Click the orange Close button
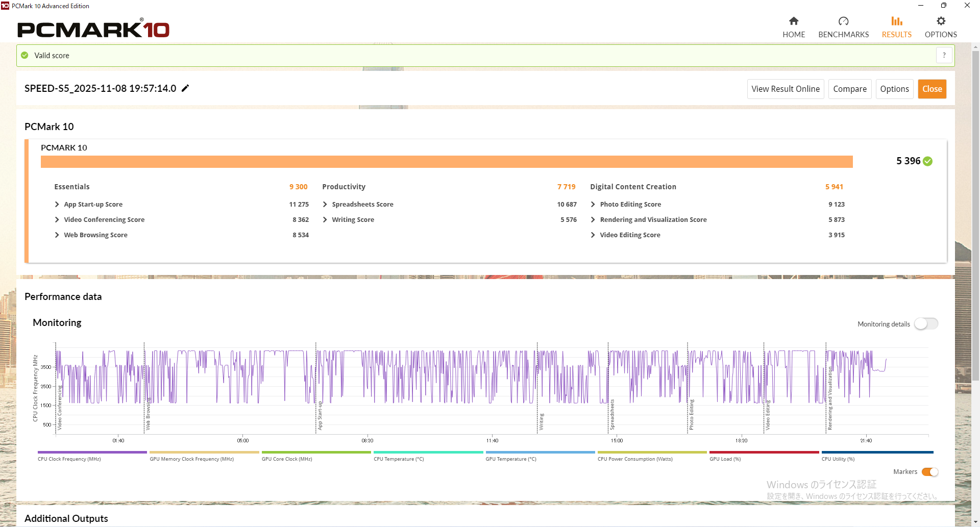This screenshot has width=980, height=527. 932,89
